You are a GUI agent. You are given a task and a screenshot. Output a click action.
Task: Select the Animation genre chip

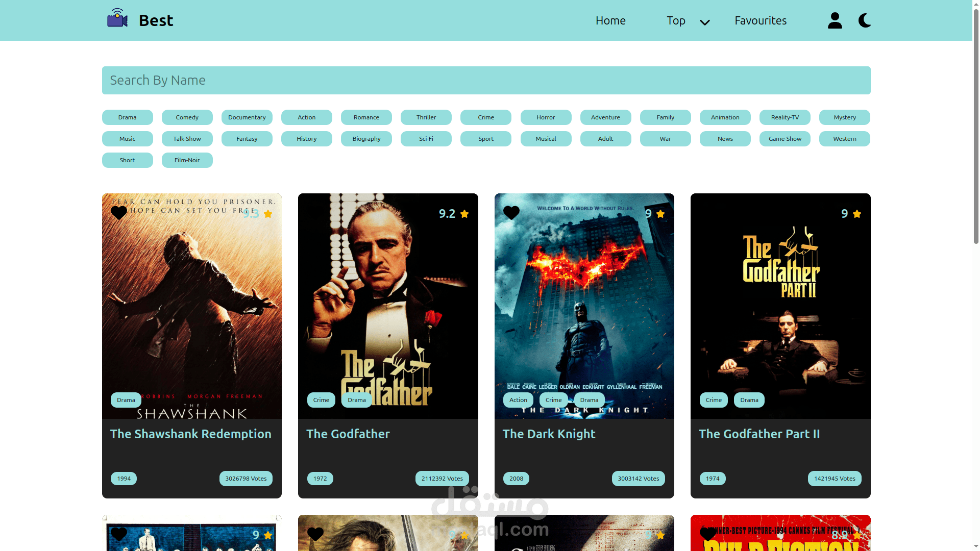click(x=725, y=117)
